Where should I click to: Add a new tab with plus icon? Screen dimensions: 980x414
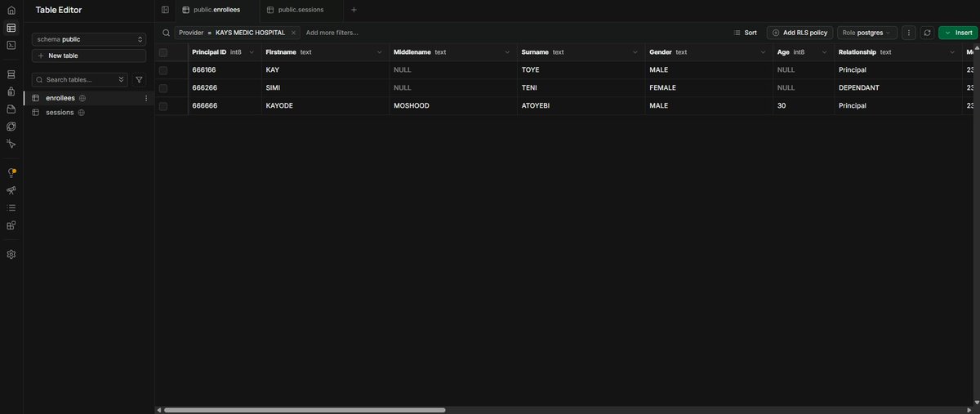(354, 10)
